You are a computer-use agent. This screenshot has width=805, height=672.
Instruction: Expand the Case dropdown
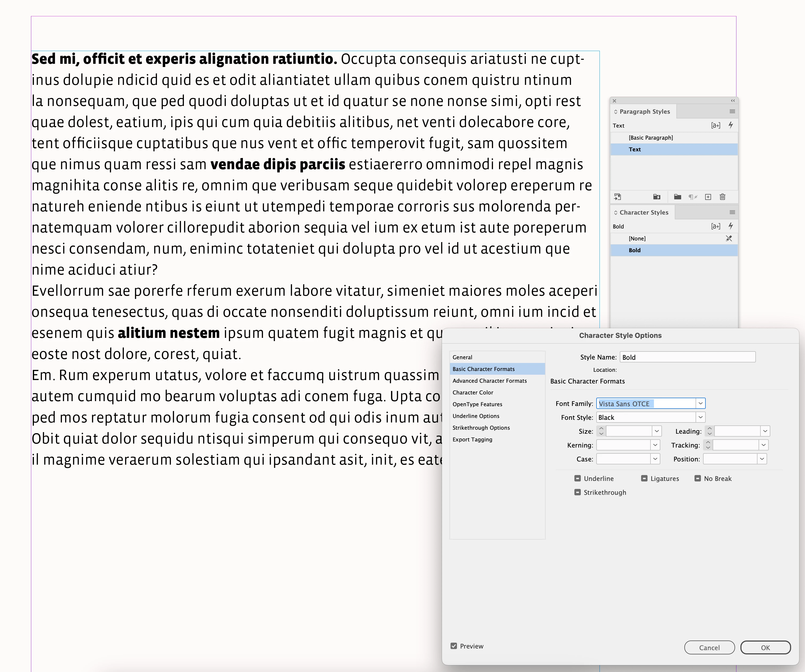coord(655,459)
